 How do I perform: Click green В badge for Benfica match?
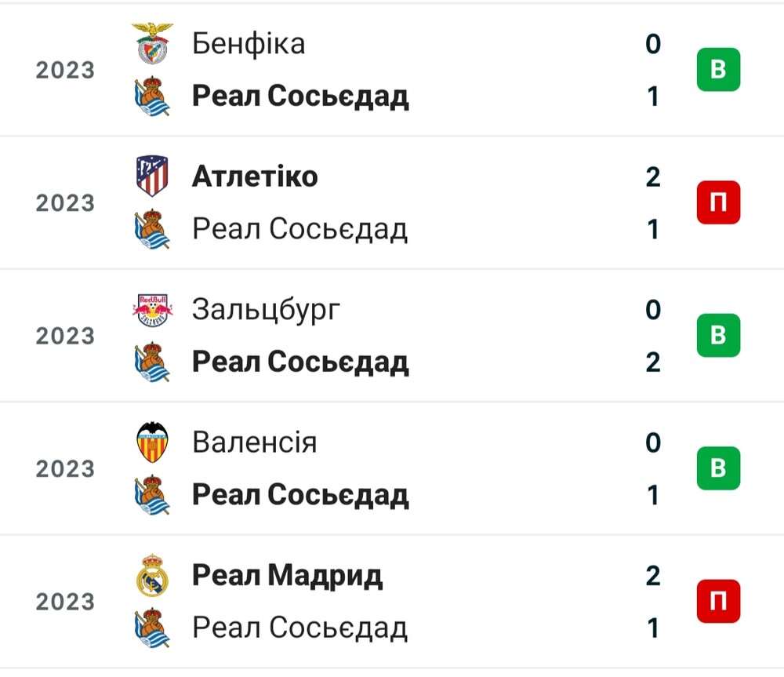(718, 70)
